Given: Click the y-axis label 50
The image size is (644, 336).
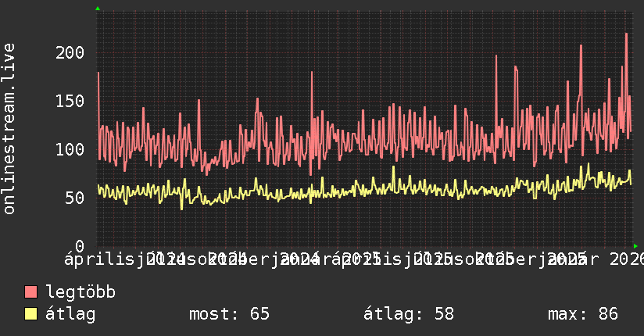Looking at the screenshot, I should 75,198.
